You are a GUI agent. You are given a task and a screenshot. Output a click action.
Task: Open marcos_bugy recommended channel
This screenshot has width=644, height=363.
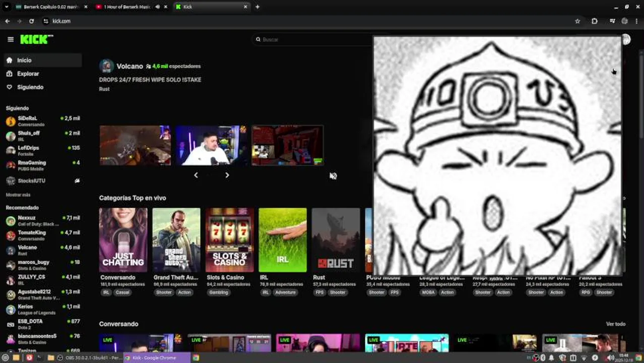tap(42, 265)
